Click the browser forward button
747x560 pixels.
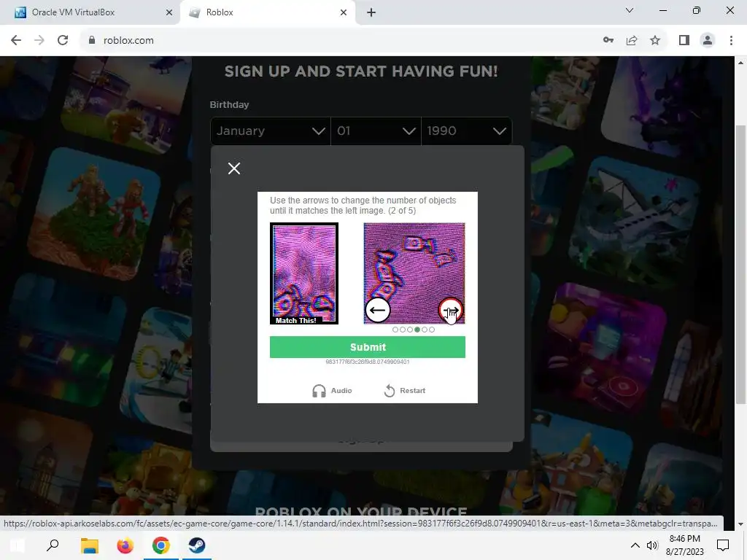point(39,41)
